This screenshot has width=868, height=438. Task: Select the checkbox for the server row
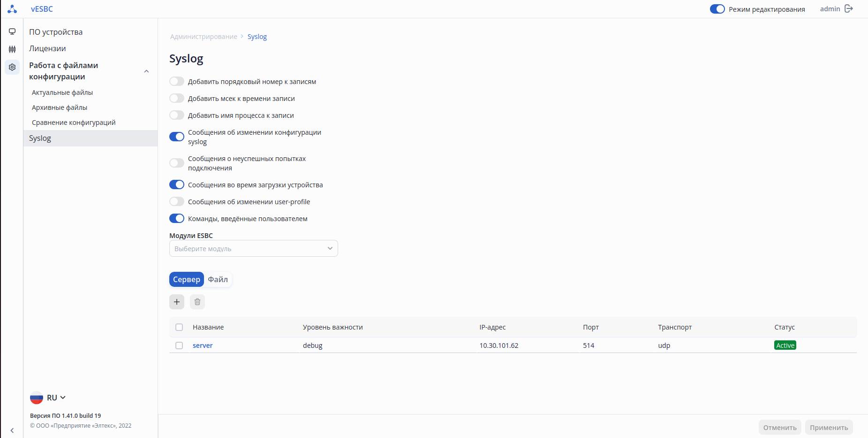179,346
